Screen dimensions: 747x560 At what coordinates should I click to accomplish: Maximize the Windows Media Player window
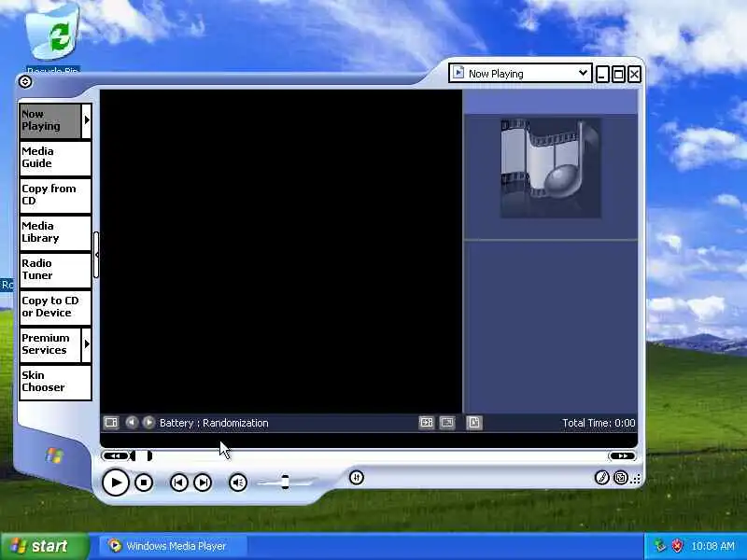point(618,75)
